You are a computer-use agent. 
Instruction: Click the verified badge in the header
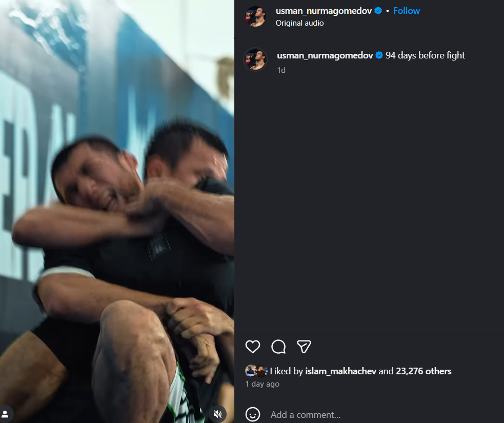[x=378, y=11]
